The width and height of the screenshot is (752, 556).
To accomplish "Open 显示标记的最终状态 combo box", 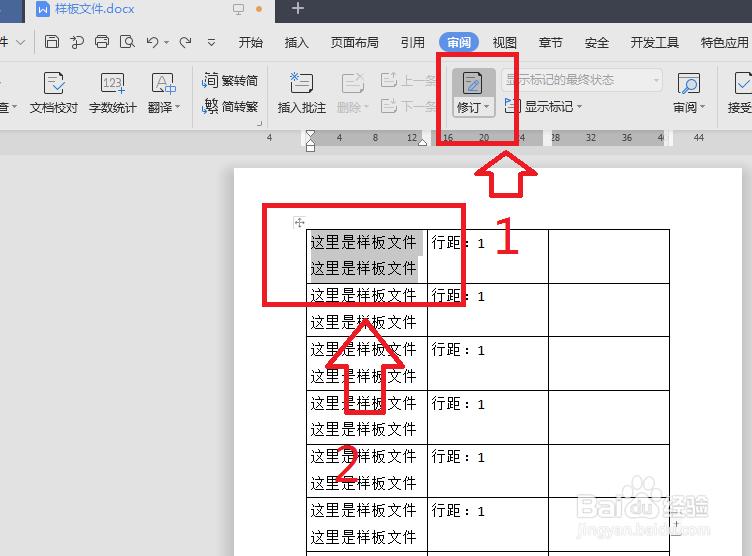I will [x=582, y=80].
